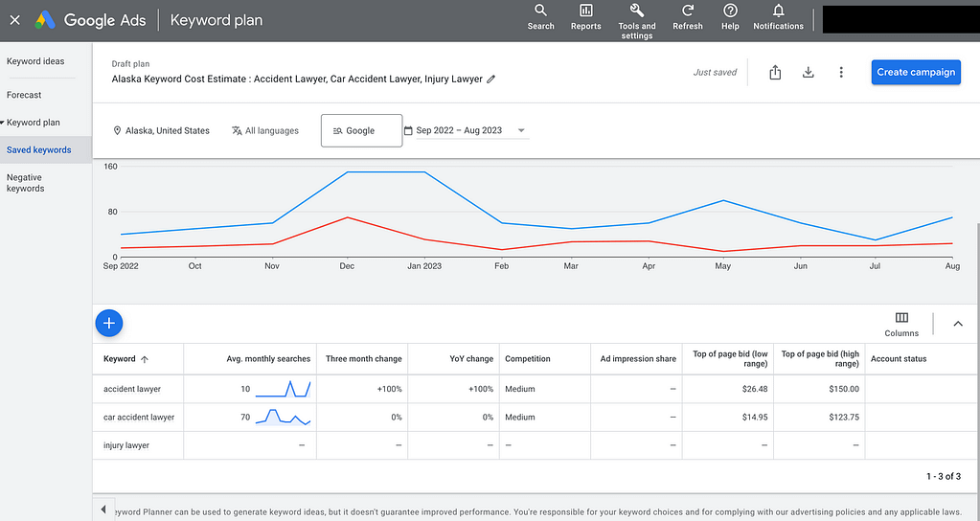Screen dimensions: 980x521
Task: Open Tools and settings wrench menu
Action: (637, 21)
